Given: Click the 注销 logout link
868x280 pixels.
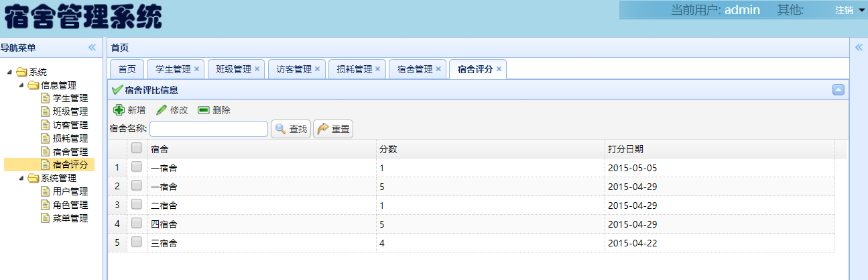Looking at the screenshot, I should pos(844,10).
